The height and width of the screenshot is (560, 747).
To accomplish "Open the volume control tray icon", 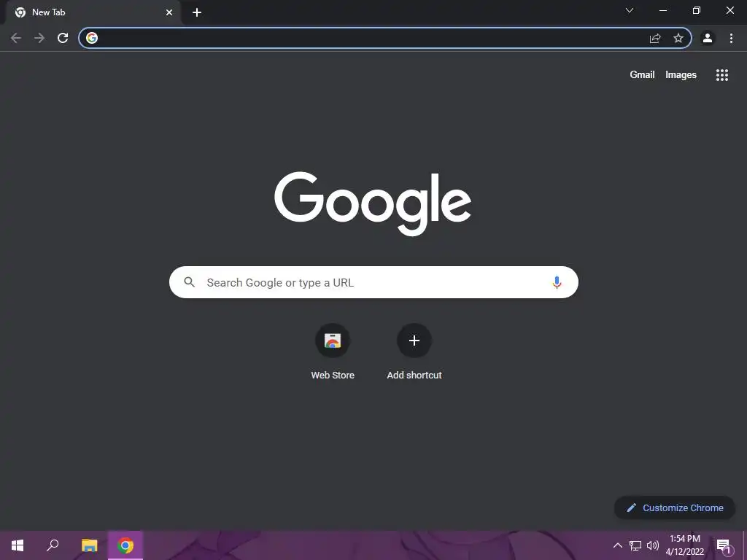I will [x=653, y=545].
